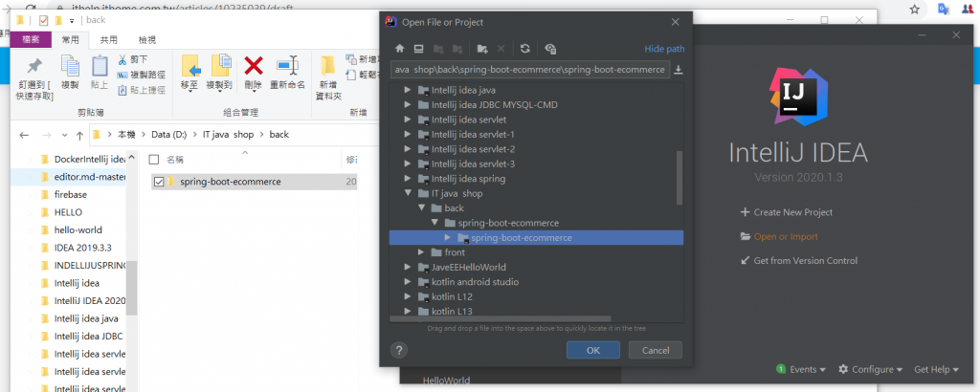Click Cancel in Open File dialog
The image size is (980, 392).
pos(656,350)
